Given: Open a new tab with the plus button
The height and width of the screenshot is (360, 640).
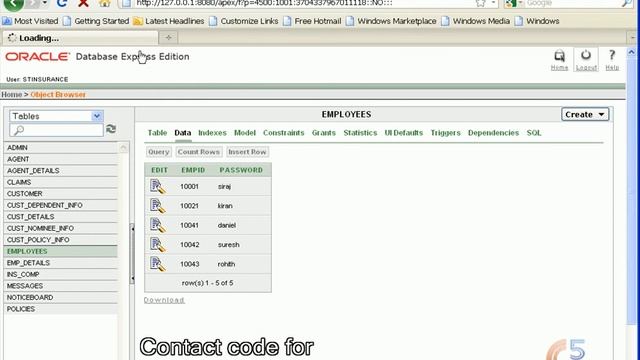Looking at the screenshot, I should point(168,38).
